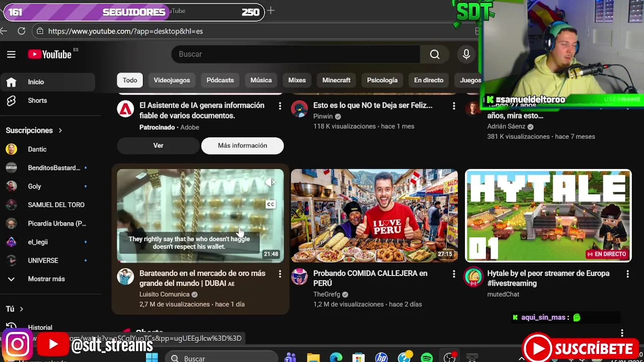This screenshot has width=644, height=362.
Task: Click the search magnifier button
Action: coord(435,54)
